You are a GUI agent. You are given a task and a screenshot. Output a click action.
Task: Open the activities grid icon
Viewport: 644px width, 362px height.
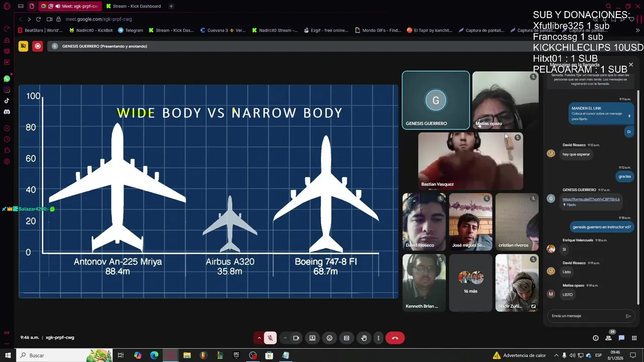tap(634, 338)
